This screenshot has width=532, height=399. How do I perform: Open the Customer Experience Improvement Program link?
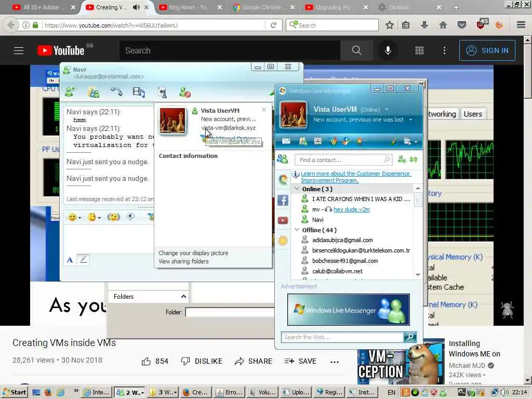[356, 177]
